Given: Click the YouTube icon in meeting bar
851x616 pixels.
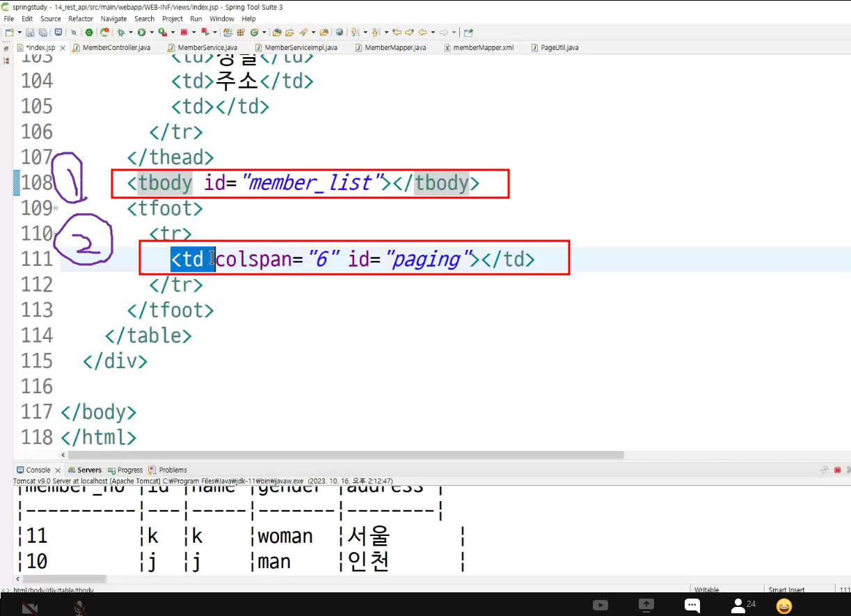Looking at the screenshot, I should [601, 606].
